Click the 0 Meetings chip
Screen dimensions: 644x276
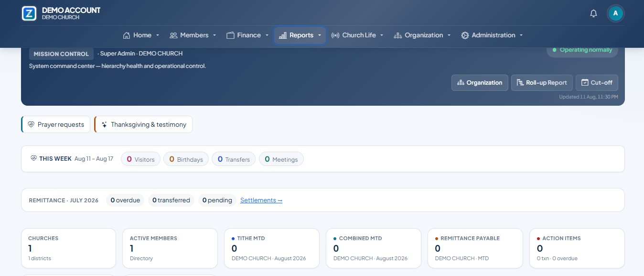pos(281,159)
